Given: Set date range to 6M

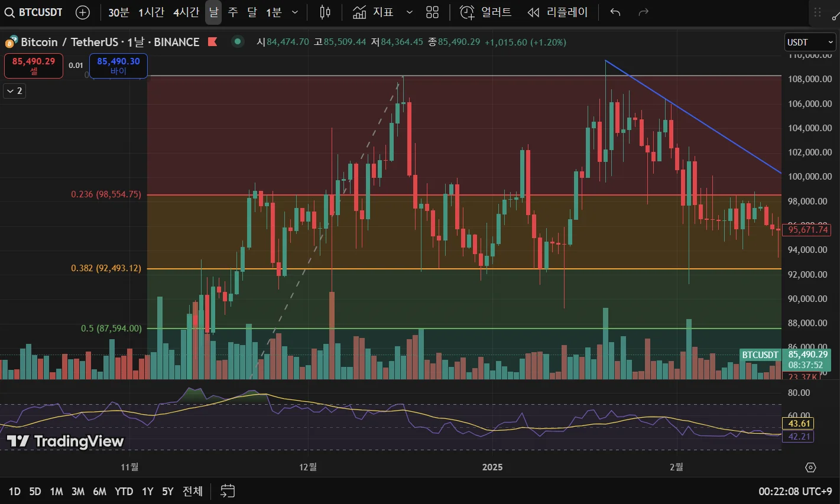Looking at the screenshot, I should [99, 492].
